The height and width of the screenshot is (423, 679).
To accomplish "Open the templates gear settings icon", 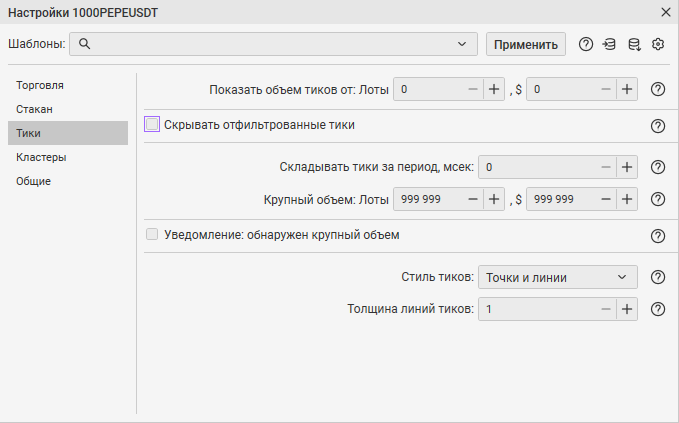I will tap(658, 44).
